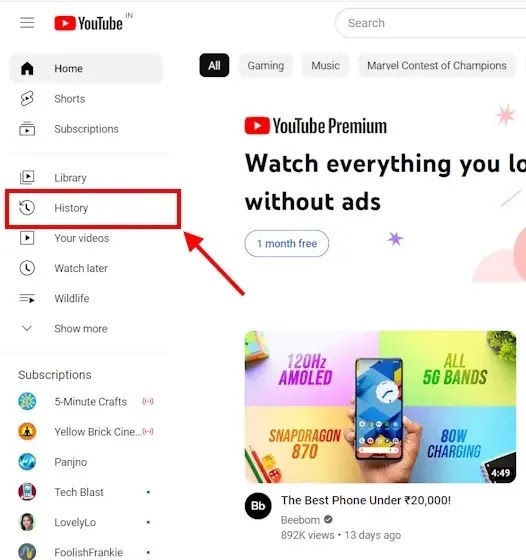Open the hamburger guide menu icon
Image resolution: width=526 pixels, height=560 pixels.
[x=27, y=23]
